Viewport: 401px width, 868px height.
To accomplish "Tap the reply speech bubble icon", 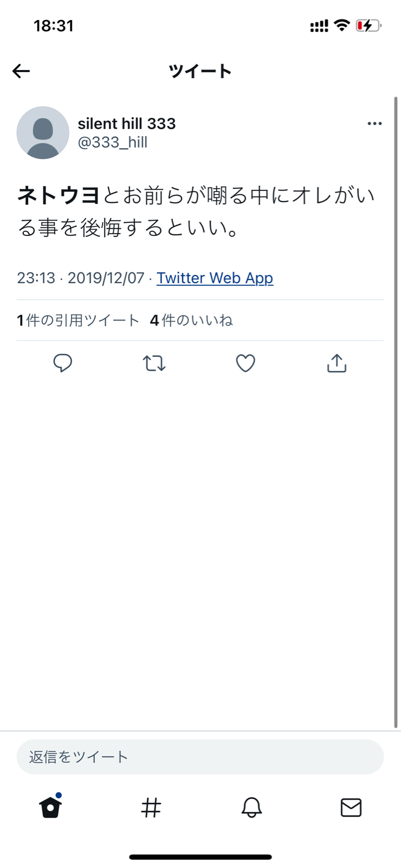I will tap(63, 363).
